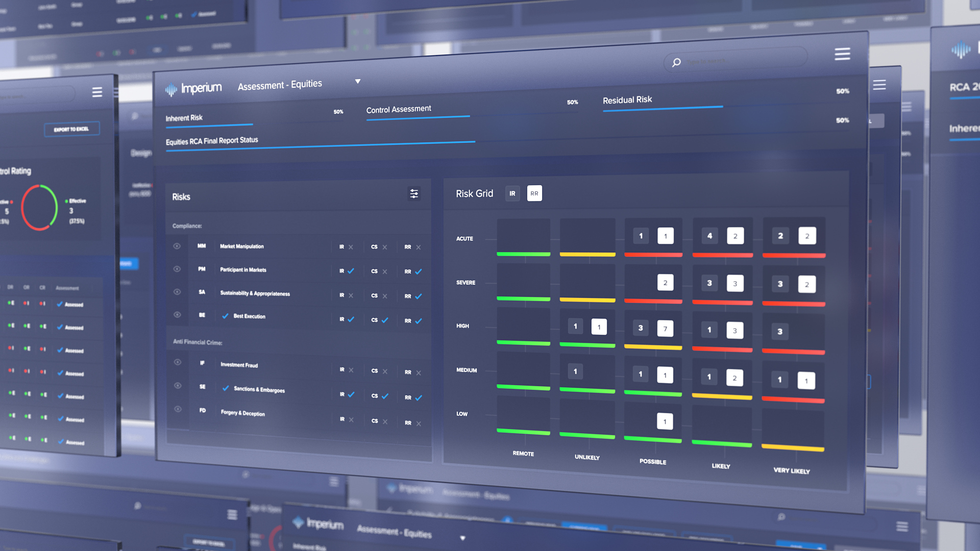Open left panel hamburger menu
Viewport: 980px width, 551px height.
point(97,92)
